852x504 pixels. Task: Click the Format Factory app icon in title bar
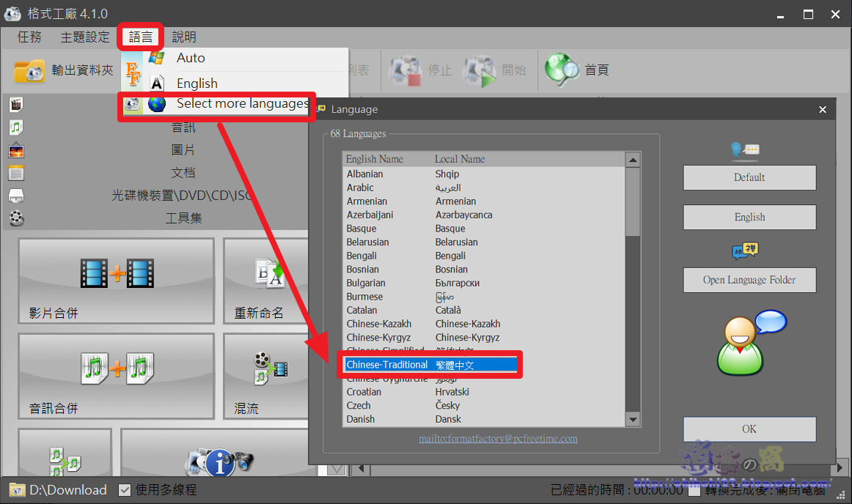coord(12,13)
